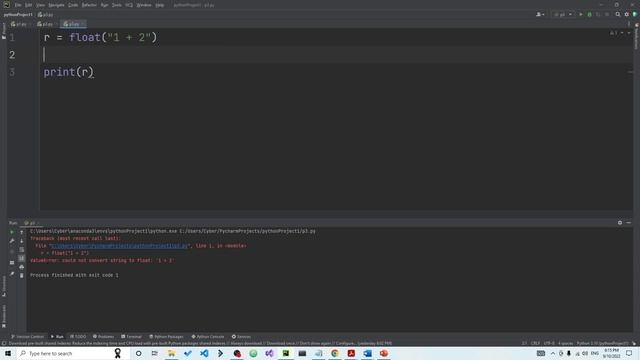Screen dimensions: 640x360
Task: Open the file link in the traceback
Action: tap(119, 246)
